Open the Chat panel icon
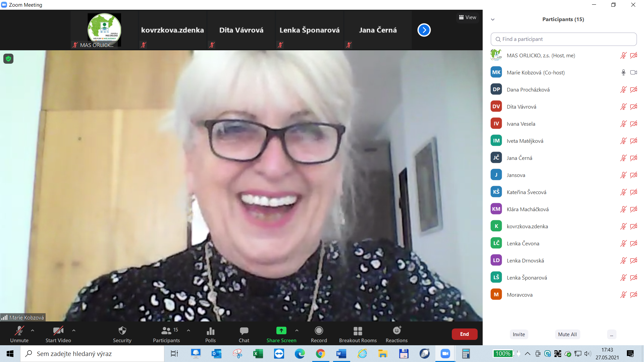644x362 pixels. [x=244, y=331]
